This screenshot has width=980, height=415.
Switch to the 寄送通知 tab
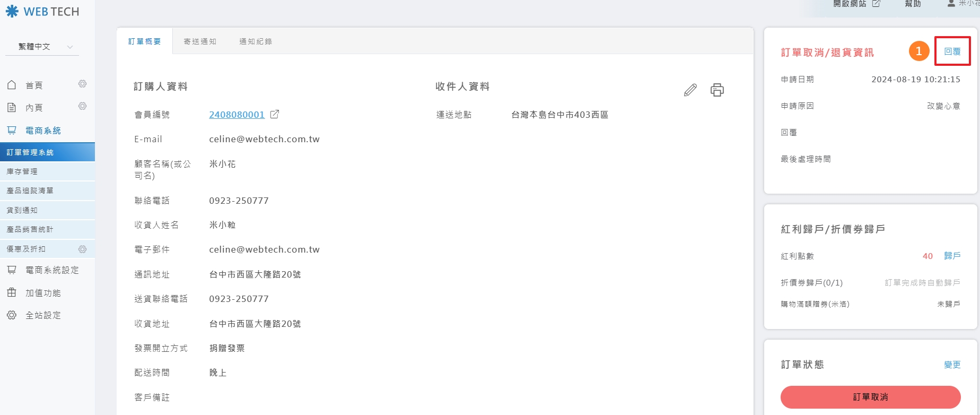click(200, 41)
